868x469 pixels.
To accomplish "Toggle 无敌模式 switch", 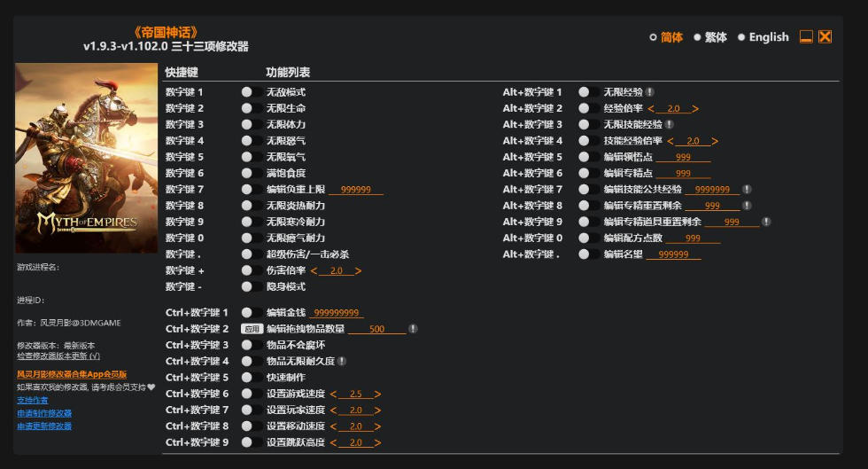I will tap(252, 92).
